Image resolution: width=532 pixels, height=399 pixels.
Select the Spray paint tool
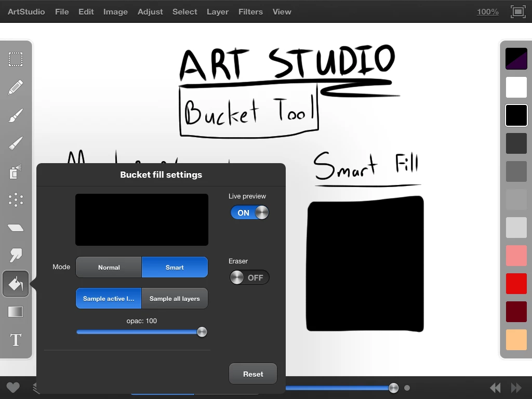pos(16,171)
